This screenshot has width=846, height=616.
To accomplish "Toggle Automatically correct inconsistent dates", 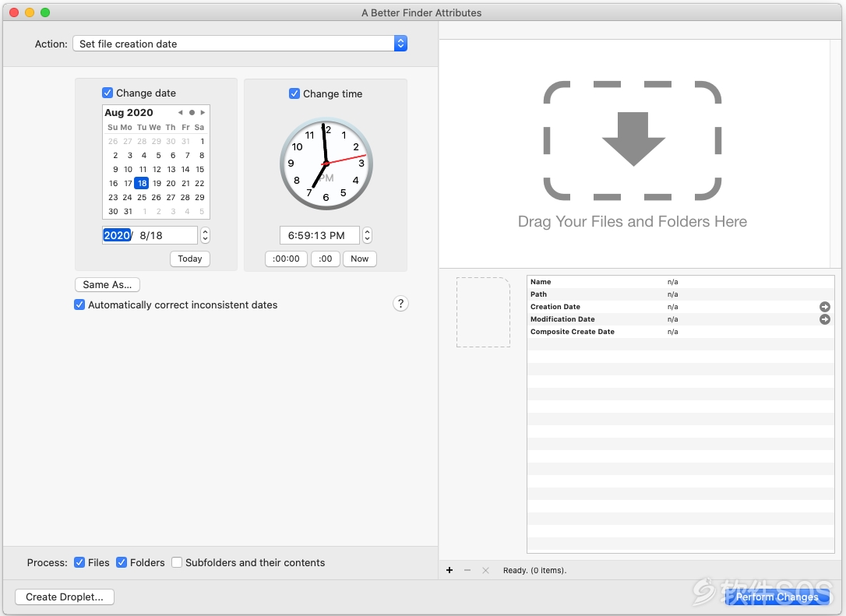I will pyautogui.click(x=79, y=304).
